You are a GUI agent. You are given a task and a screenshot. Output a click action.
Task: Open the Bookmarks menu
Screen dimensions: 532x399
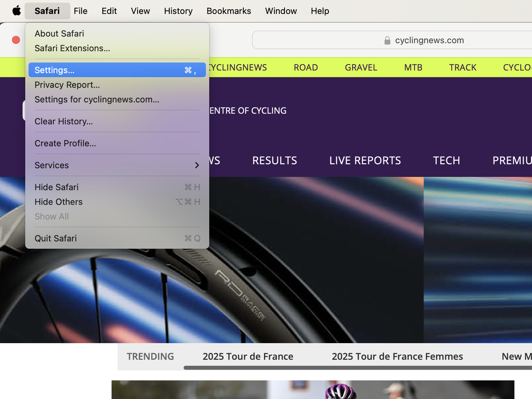pos(229,11)
